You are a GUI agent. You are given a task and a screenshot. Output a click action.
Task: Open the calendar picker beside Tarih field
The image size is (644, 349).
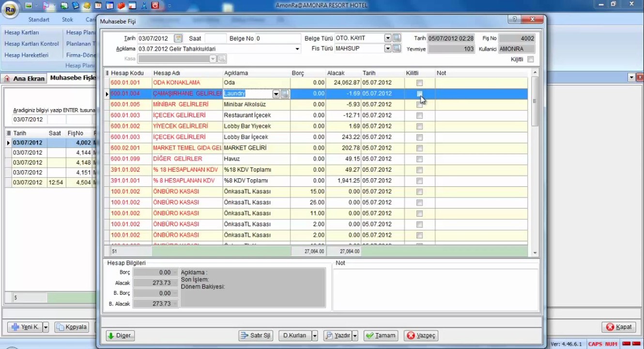[178, 38]
